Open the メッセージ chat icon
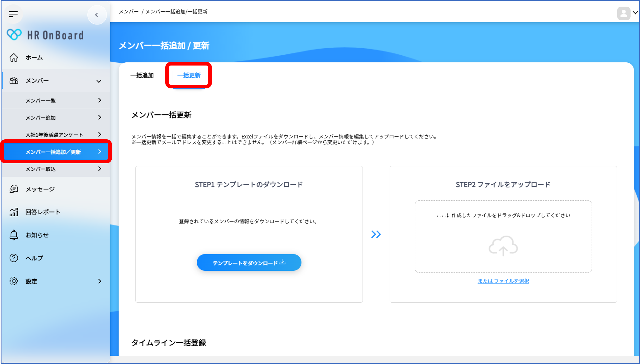Image resolution: width=640 pixels, height=364 pixels. point(14,189)
